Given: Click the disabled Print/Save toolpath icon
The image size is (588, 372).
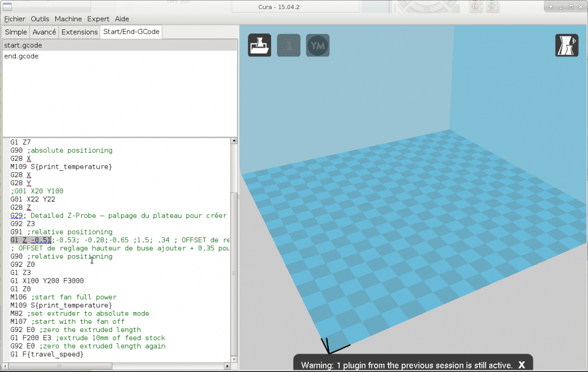Looking at the screenshot, I should pyautogui.click(x=289, y=45).
